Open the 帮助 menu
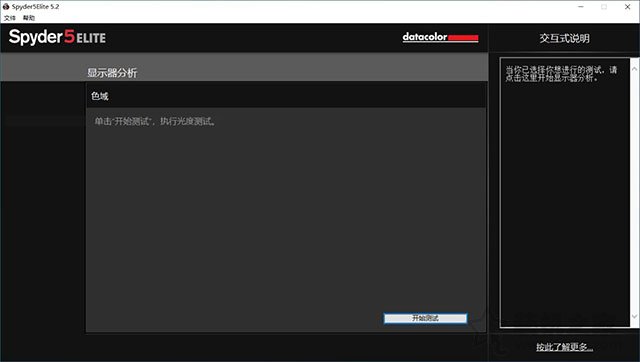The height and width of the screenshot is (362, 640). [x=29, y=18]
